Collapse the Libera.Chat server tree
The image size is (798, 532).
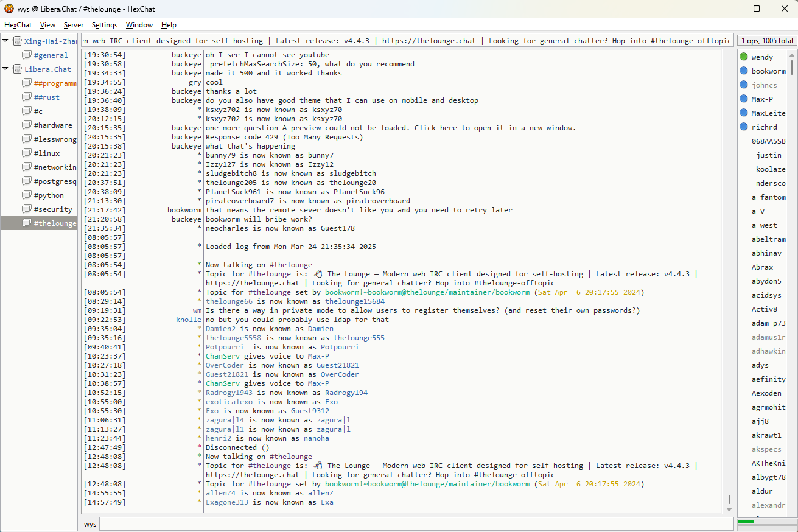coord(5,69)
